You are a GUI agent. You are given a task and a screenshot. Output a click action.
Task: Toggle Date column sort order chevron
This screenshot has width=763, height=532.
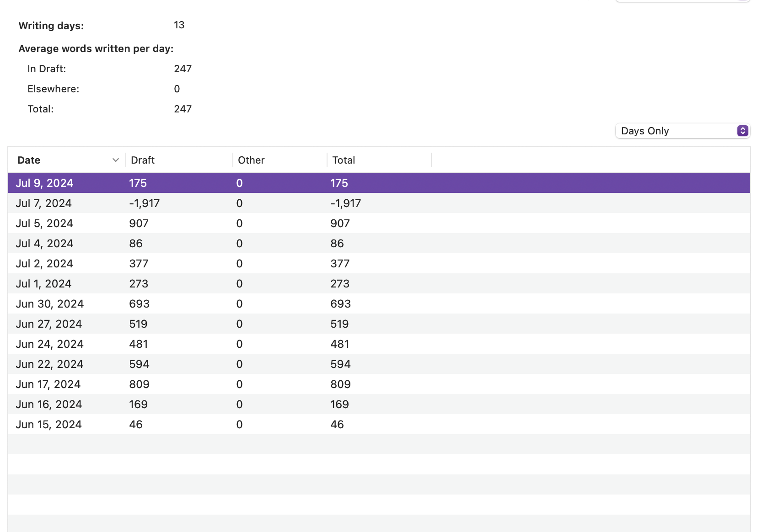pos(116,160)
